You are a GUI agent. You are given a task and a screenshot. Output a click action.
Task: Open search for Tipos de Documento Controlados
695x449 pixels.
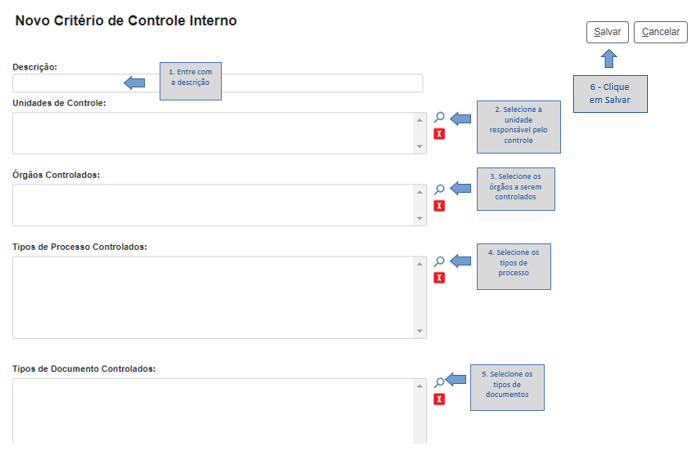pyautogui.click(x=439, y=382)
